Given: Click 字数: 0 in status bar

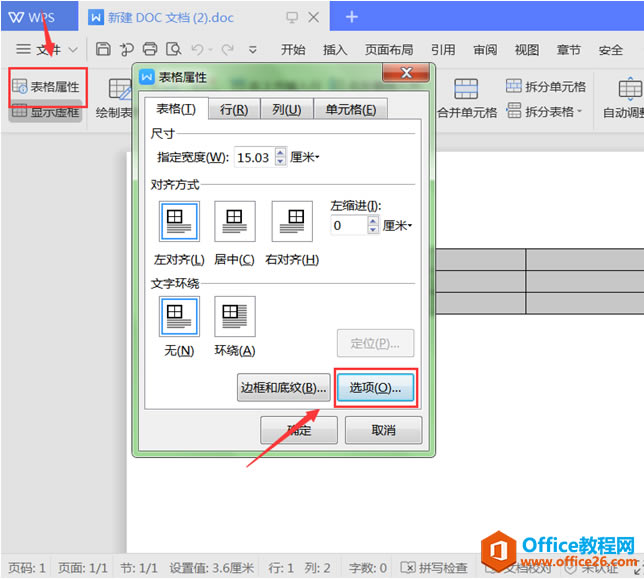Looking at the screenshot, I should [x=368, y=568].
